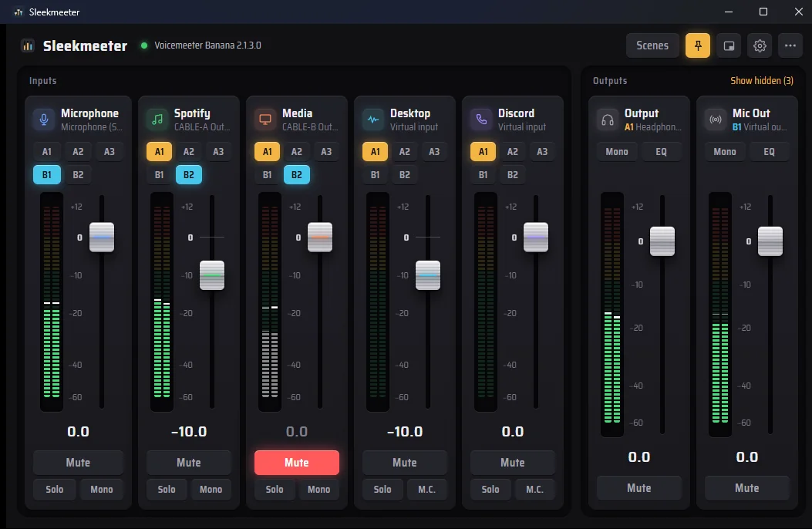Open the three-dots more menu

point(790,45)
